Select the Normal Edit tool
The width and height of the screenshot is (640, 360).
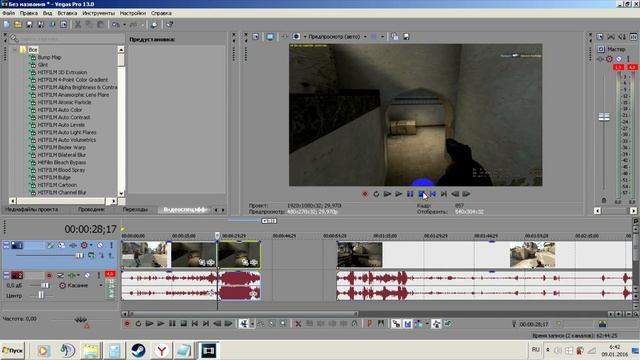click(244, 324)
